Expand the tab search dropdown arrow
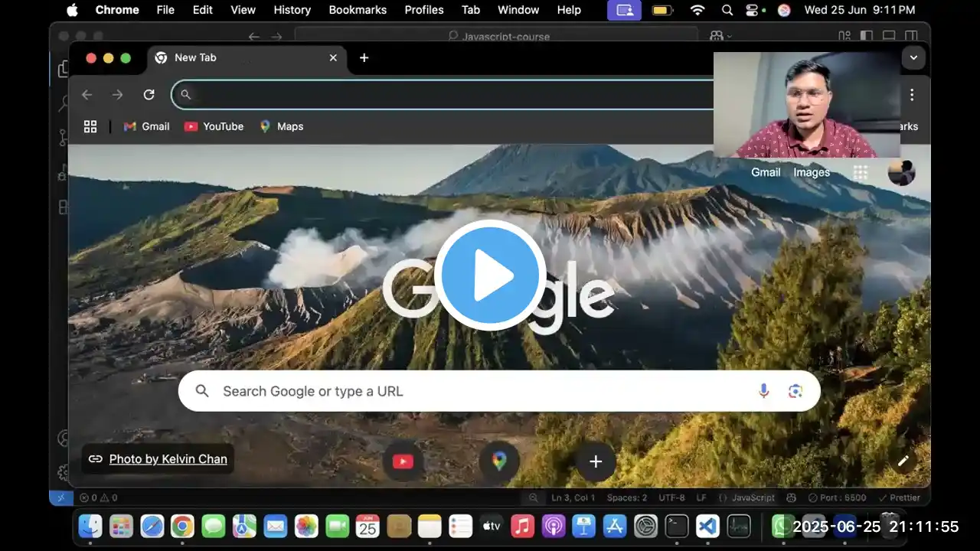 913,58
